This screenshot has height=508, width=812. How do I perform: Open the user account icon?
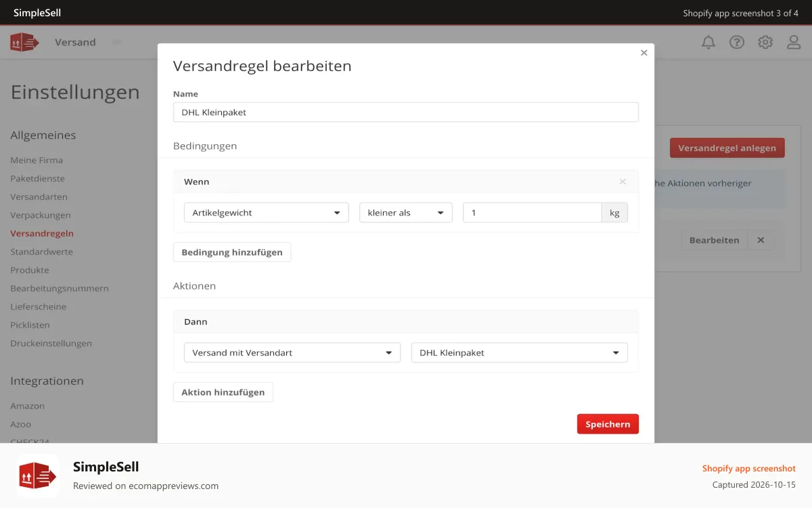pos(794,42)
